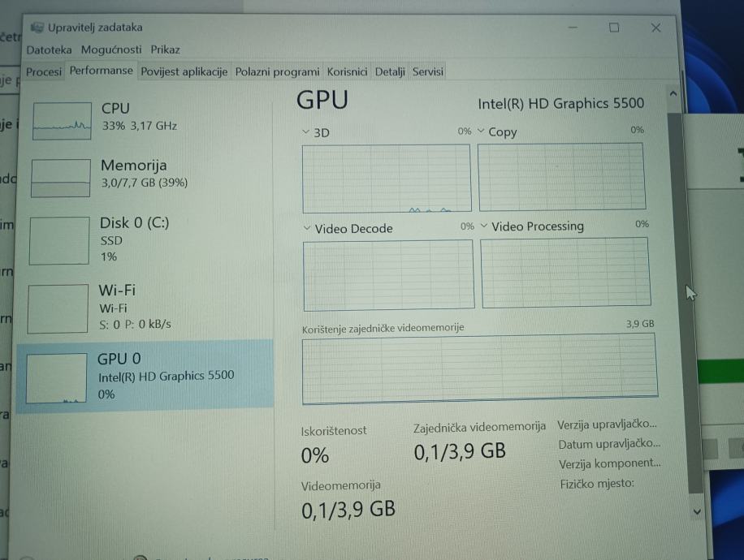The width and height of the screenshot is (744, 560).
Task: Minimize the Upravitelj zadataka window
Action: point(573,28)
